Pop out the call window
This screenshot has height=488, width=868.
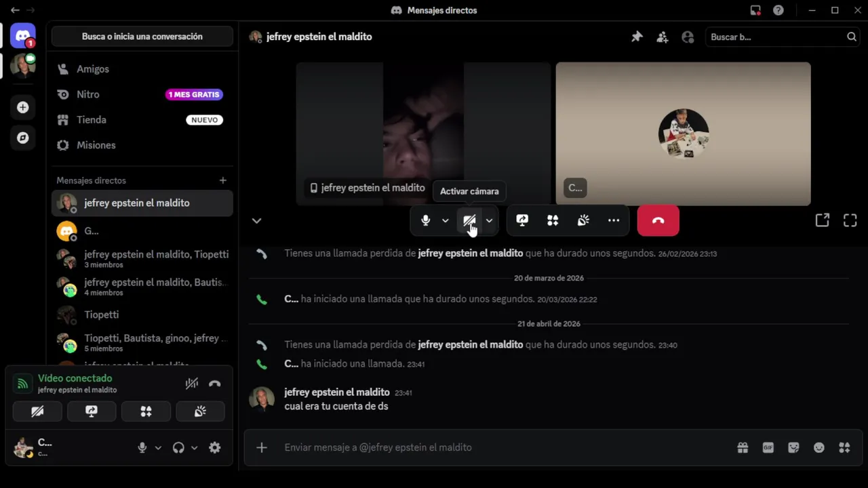823,220
